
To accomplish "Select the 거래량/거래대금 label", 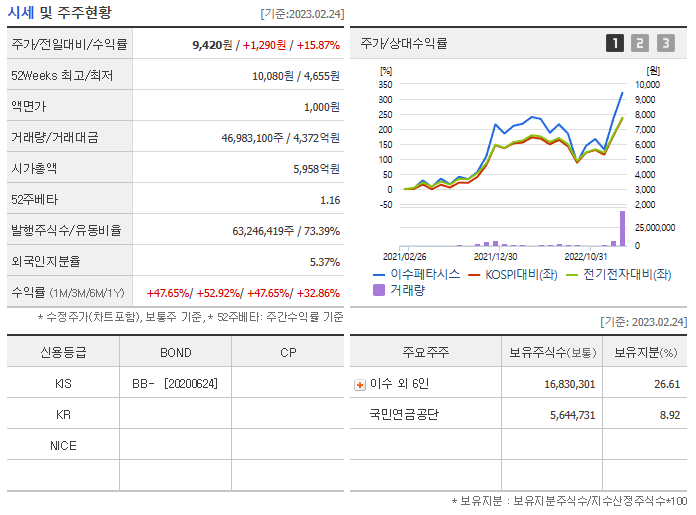I will (55, 138).
